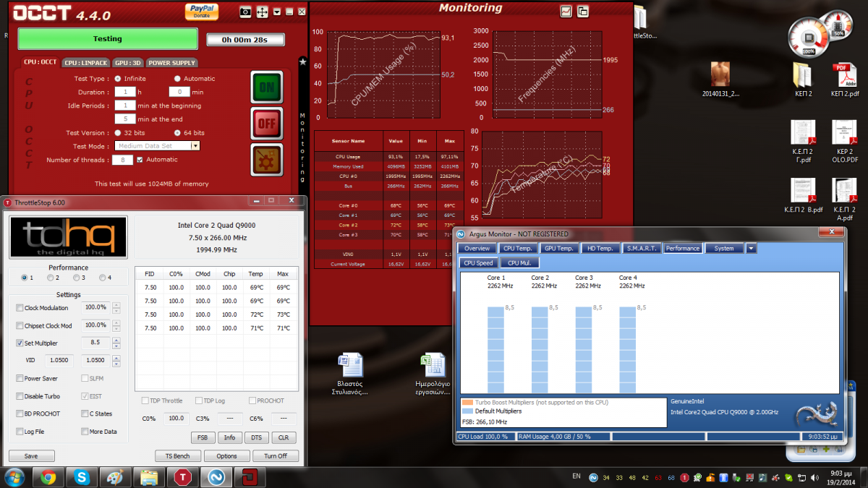
Task: Click the DTS button in ThrottleStop
Action: (x=256, y=437)
